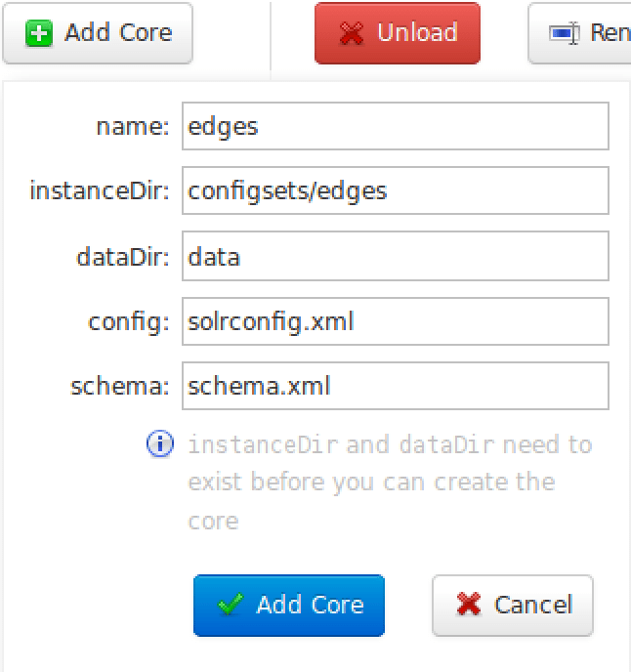631x672 pixels.
Task: Click the "instanceDir:" field label
Action: pyautogui.click(x=100, y=190)
